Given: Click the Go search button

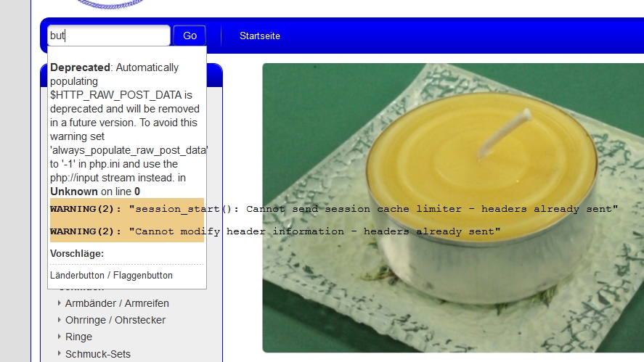Looking at the screenshot, I should point(189,36).
